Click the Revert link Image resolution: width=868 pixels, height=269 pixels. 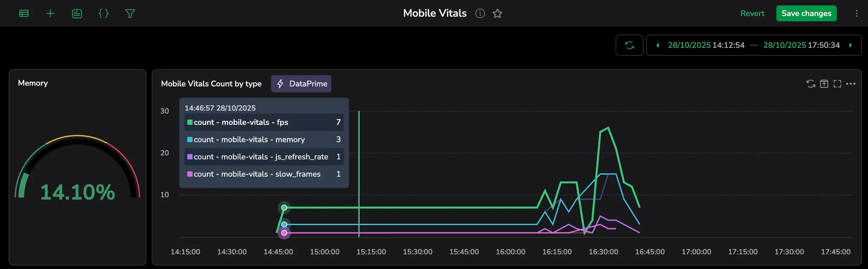point(752,14)
